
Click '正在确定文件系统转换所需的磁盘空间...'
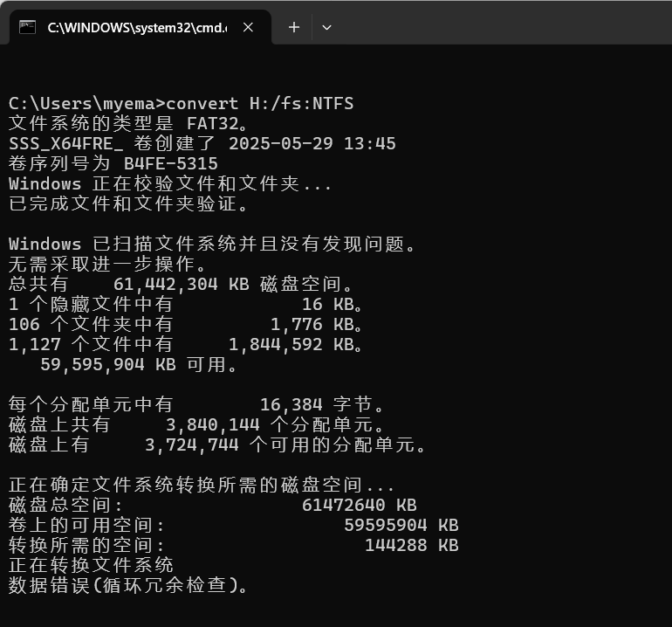201,485
